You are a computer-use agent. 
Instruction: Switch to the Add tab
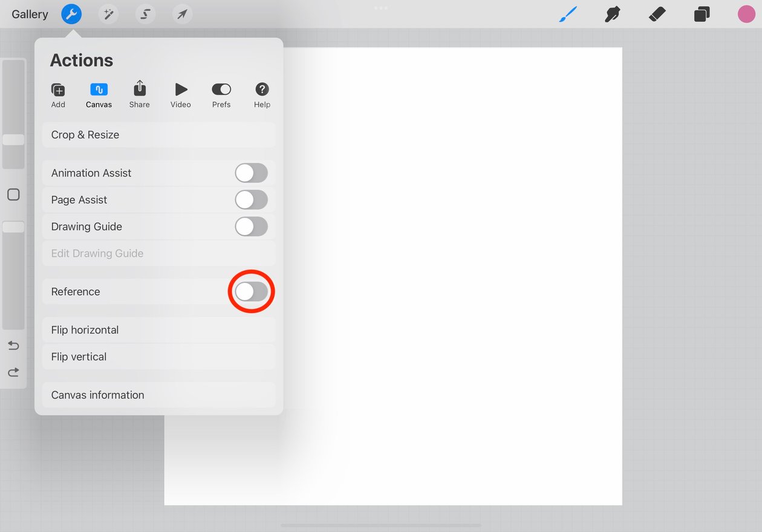(58, 96)
